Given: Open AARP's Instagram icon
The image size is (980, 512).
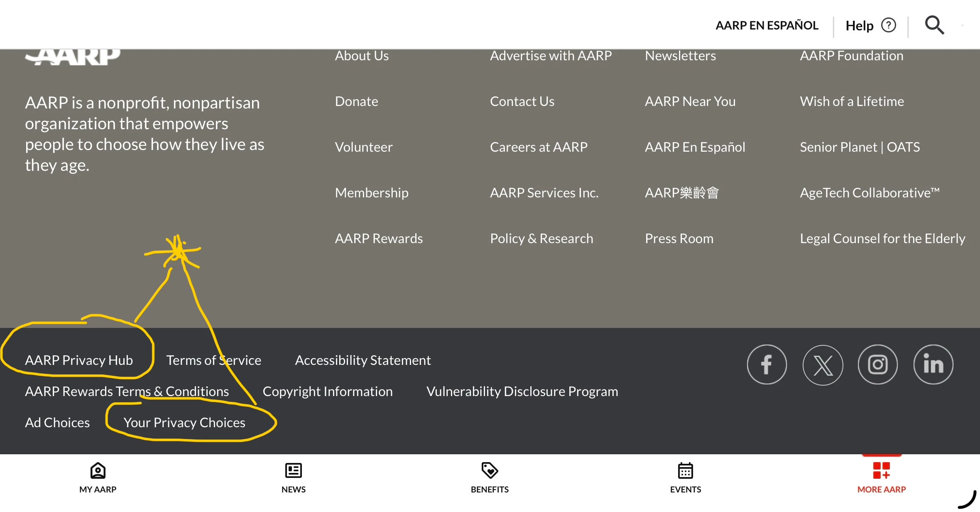Looking at the screenshot, I should pyautogui.click(x=878, y=364).
